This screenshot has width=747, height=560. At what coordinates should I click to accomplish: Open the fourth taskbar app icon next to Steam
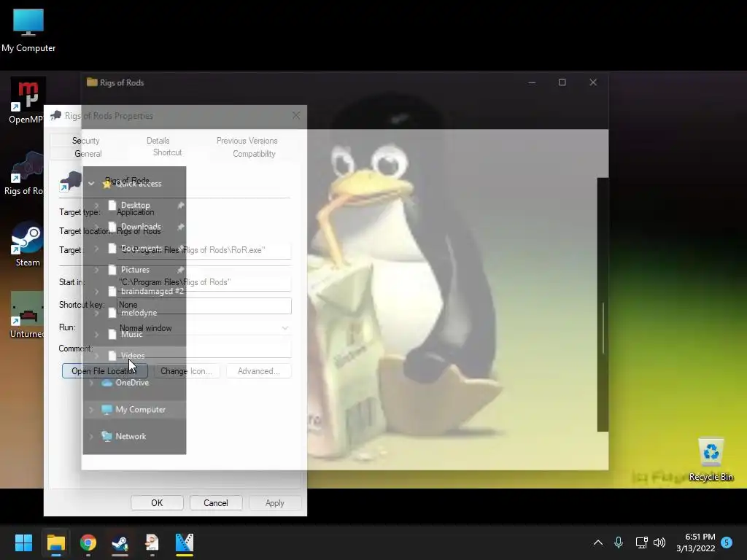tap(152, 542)
